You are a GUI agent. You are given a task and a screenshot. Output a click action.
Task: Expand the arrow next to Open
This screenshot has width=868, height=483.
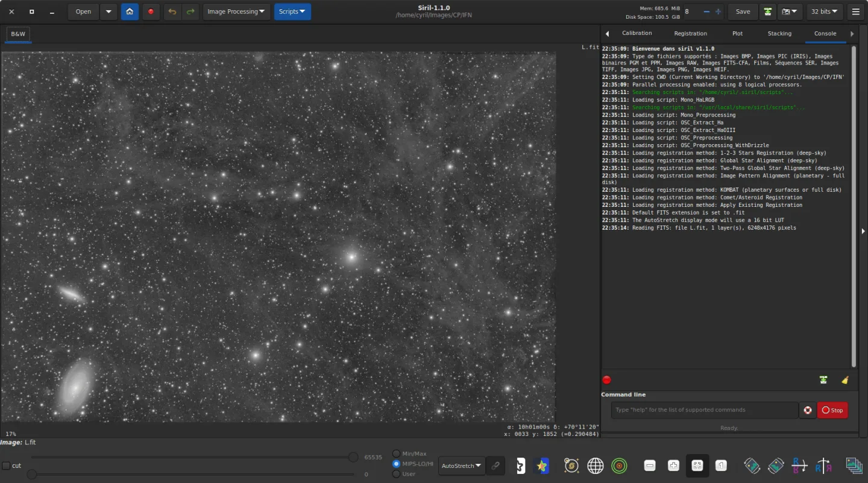tap(108, 11)
